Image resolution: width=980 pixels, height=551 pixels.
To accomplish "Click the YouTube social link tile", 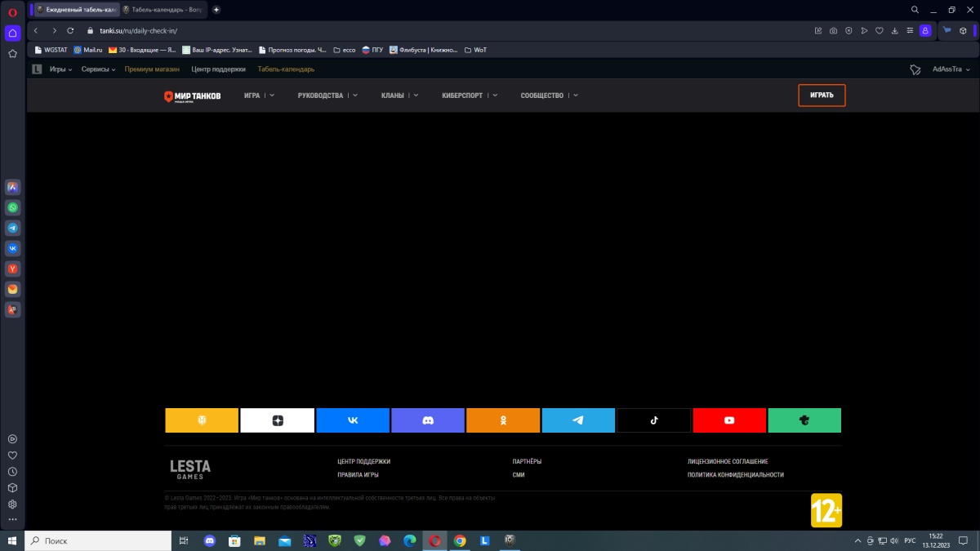I will (x=729, y=420).
